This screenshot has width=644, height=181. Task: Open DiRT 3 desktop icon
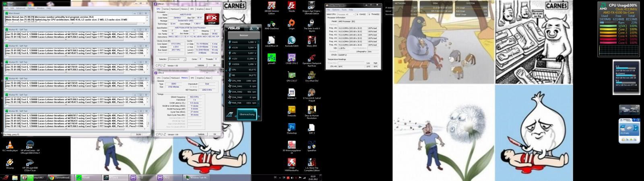[x=312, y=129]
